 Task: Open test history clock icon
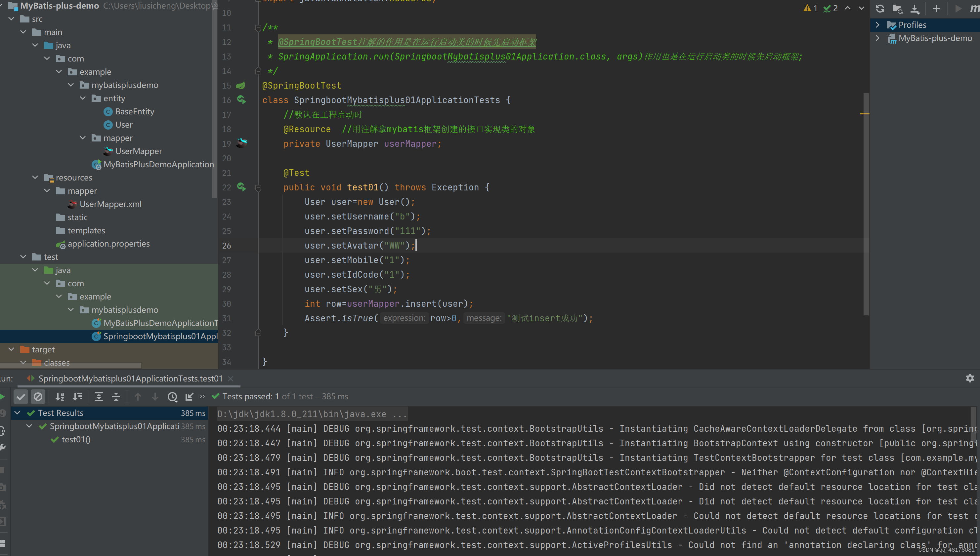click(172, 397)
